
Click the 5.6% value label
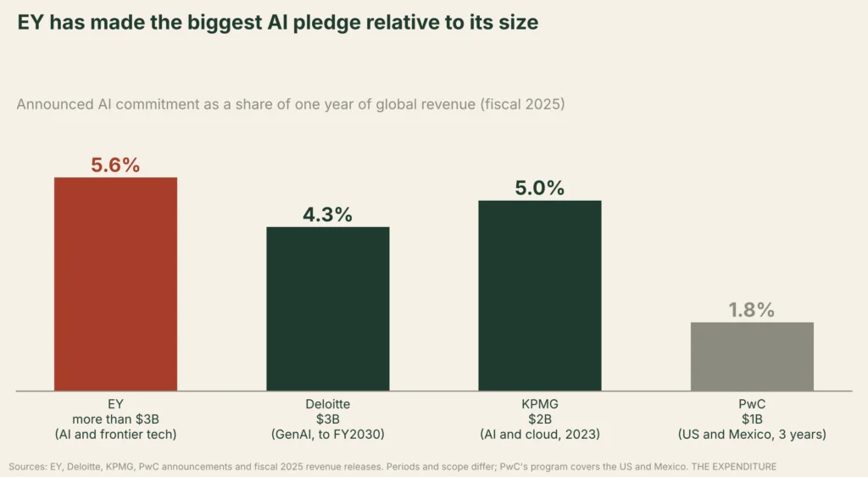[x=115, y=165]
